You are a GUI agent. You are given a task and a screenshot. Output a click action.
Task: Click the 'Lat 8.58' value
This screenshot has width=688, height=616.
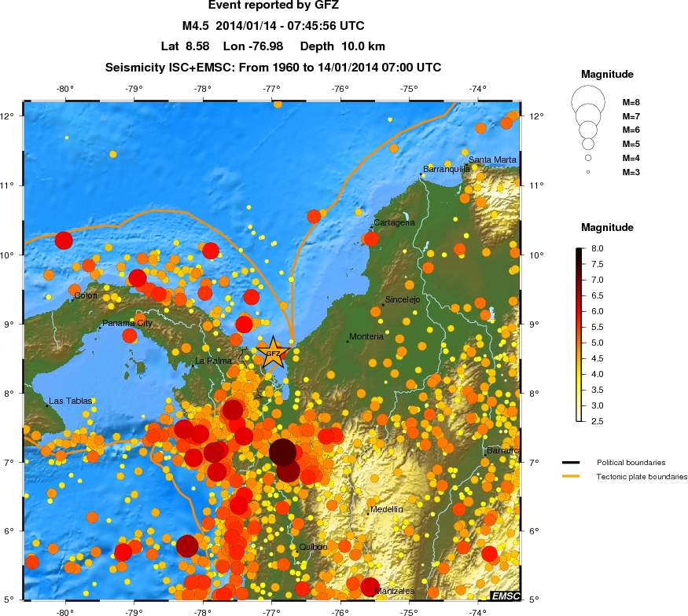tap(185, 46)
